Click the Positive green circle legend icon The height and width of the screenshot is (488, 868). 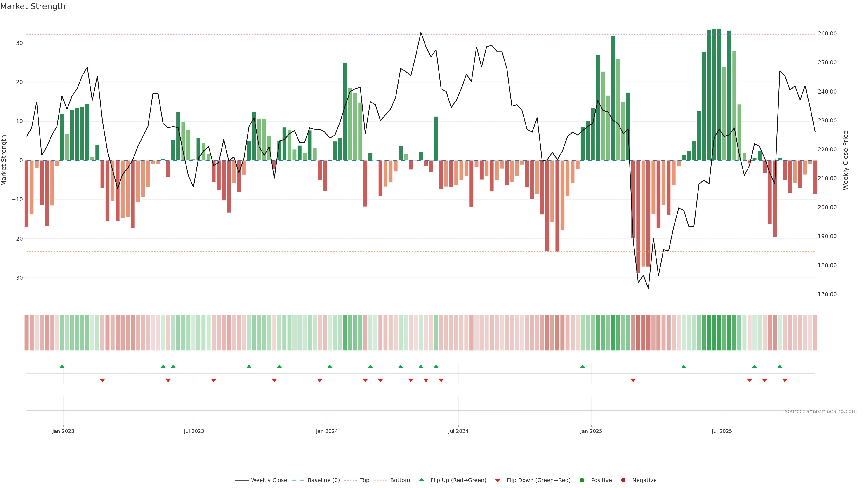[582, 480]
